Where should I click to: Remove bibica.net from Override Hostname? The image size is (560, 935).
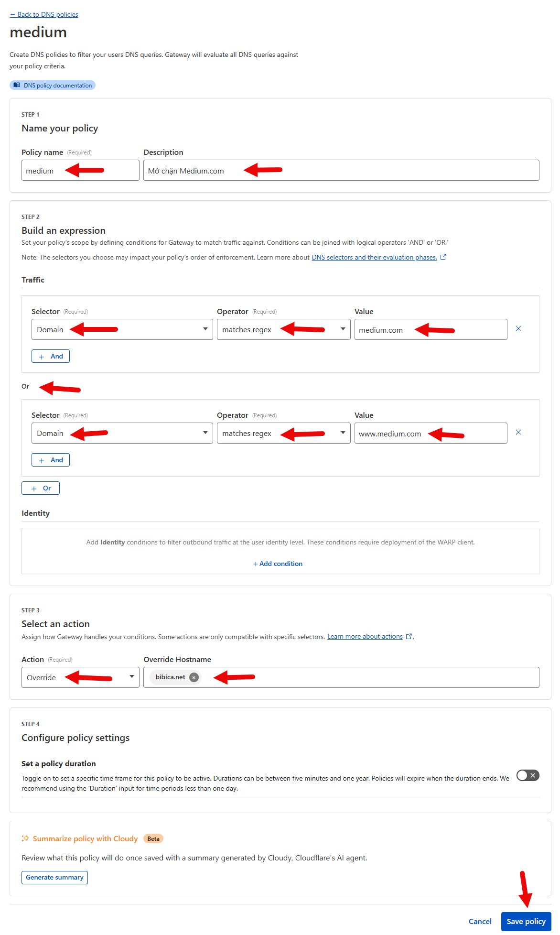click(x=194, y=677)
